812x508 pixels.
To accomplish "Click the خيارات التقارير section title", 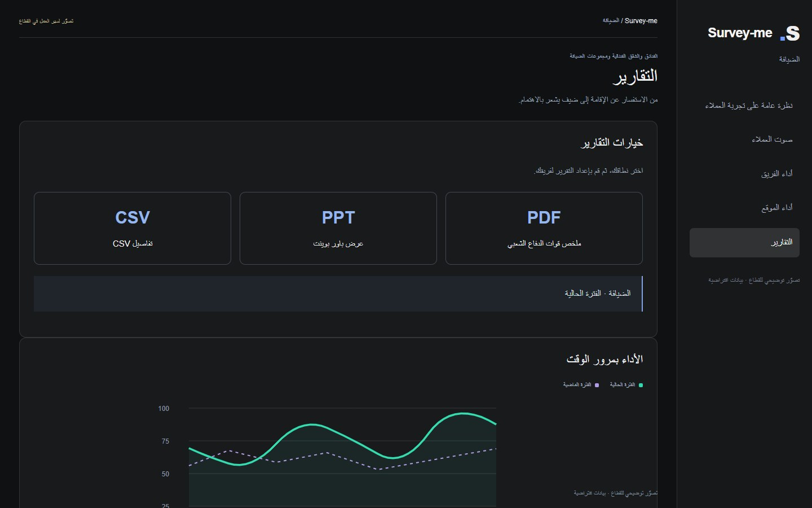I will coord(612,143).
